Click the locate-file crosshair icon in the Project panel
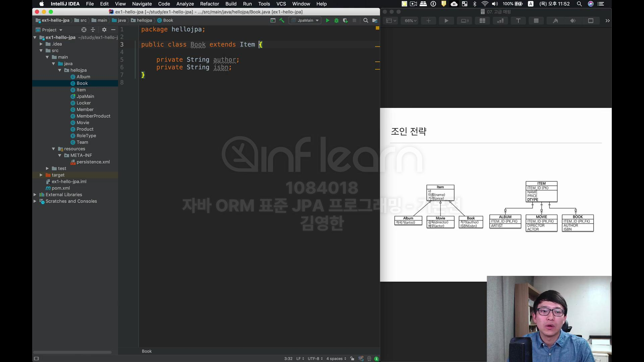644x362 pixels. point(84,30)
